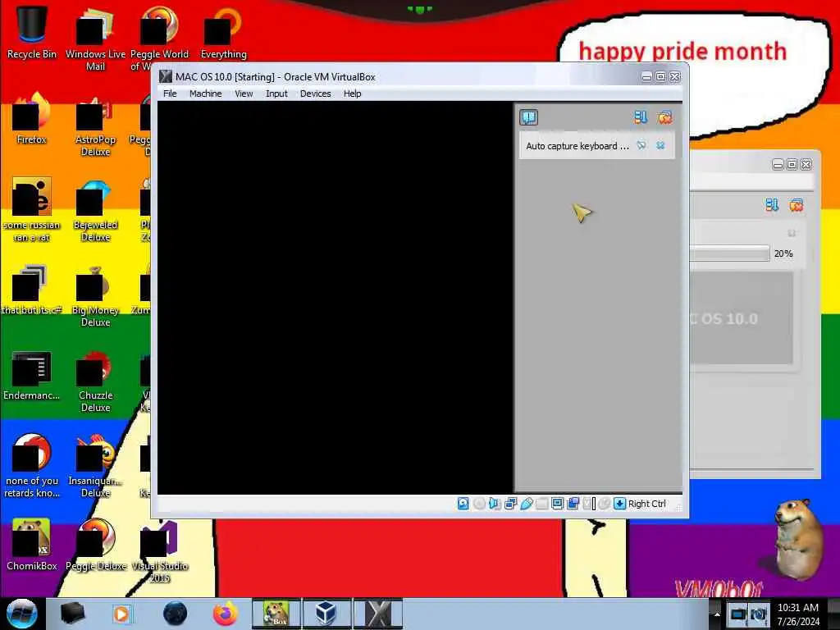Delete all notifications in the background window
Screen dimensions: 840x630
click(x=796, y=204)
